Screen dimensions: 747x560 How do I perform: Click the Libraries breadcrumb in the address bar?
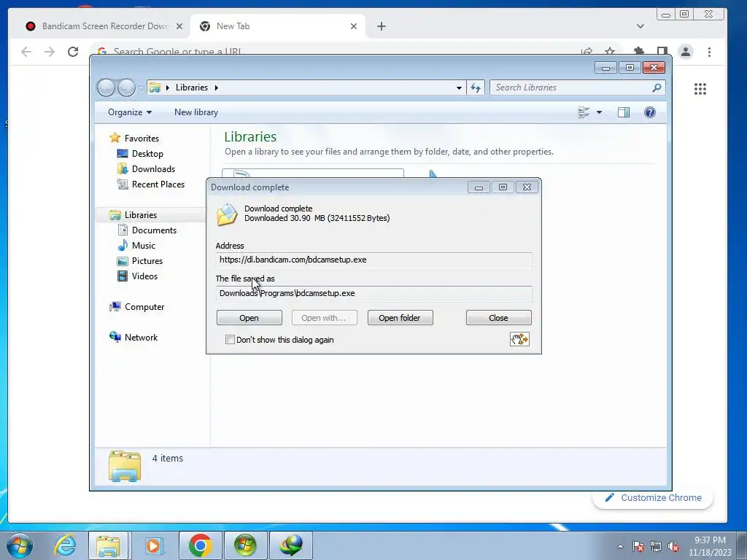pos(192,87)
